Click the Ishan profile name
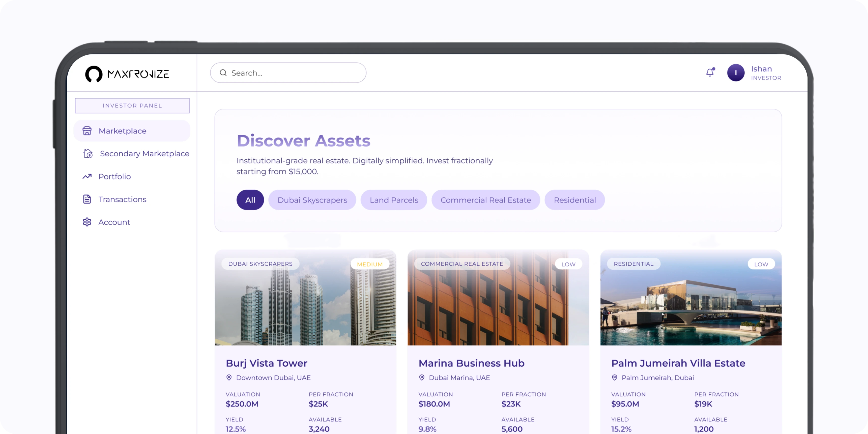This screenshot has height=434, width=868. pyautogui.click(x=761, y=69)
